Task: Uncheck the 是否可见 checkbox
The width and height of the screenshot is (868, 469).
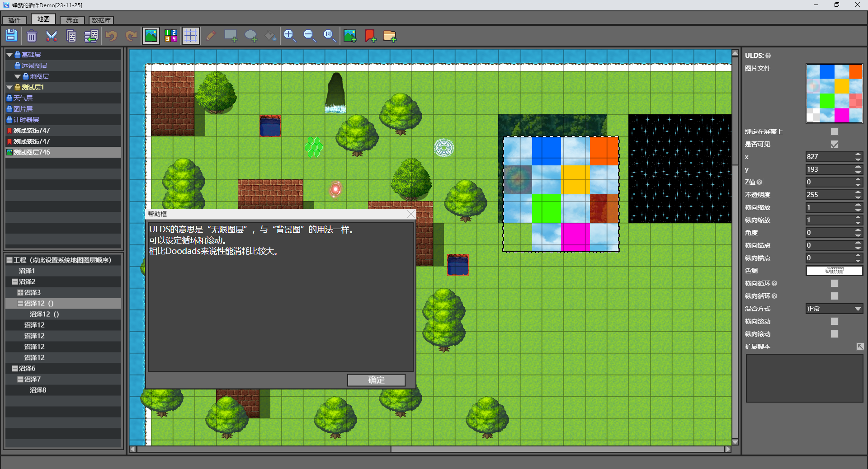Action: pos(835,144)
